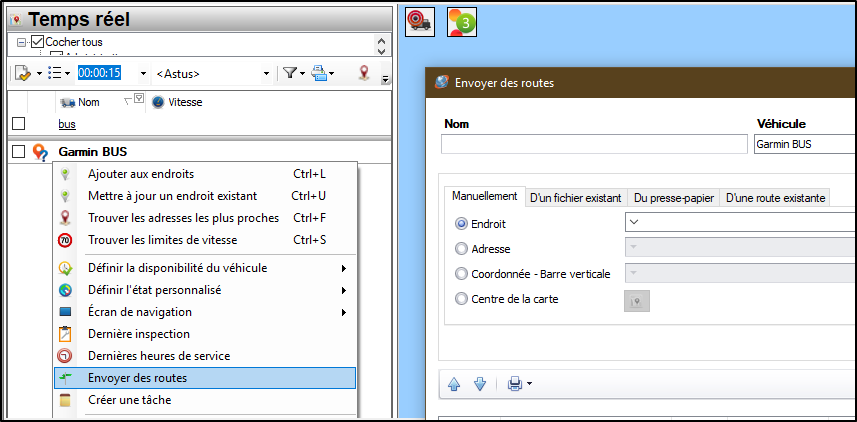The height and width of the screenshot is (422, 857).
Task: Check the box beside Garmin BUS
Action: tap(18, 152)
